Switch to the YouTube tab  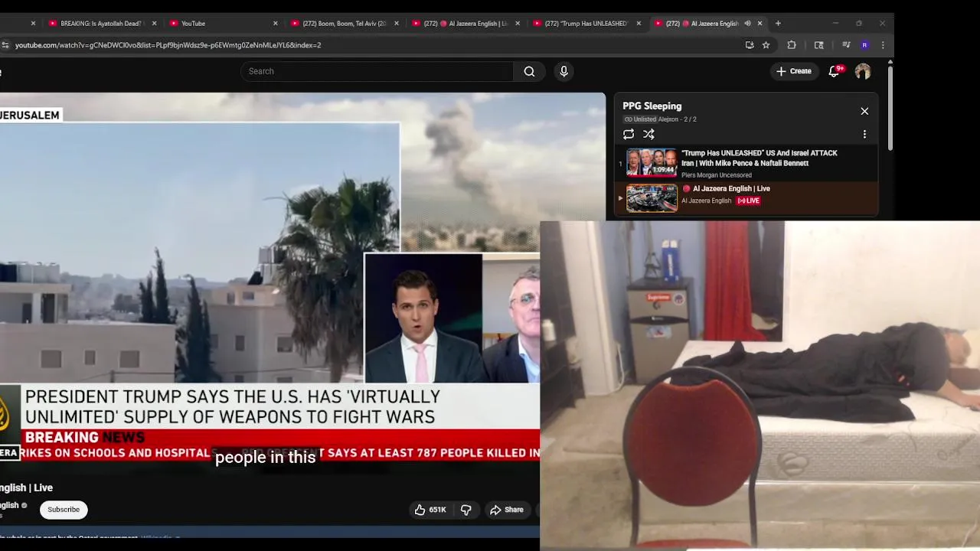coord(222,23)
